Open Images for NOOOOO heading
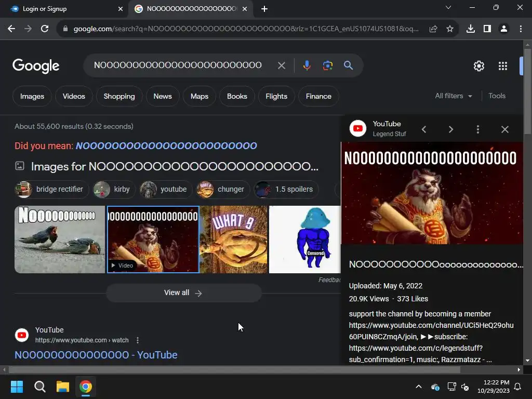This screenshot has height=399, width=532. tap(175, 167)
